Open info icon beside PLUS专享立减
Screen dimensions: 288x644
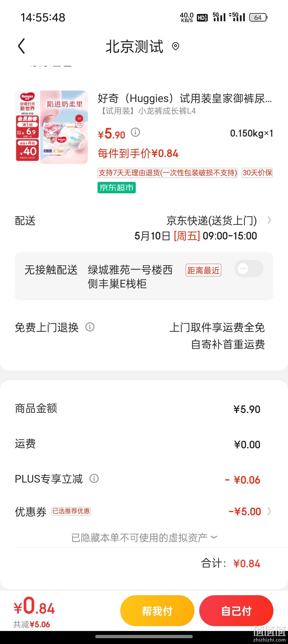click(x=94, y=479)
